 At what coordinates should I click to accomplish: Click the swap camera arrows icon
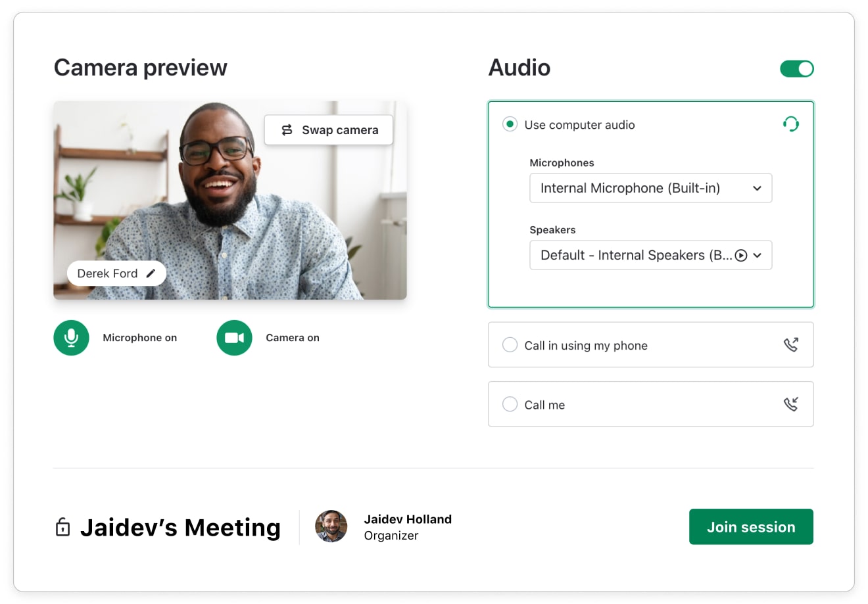[287, 129]
